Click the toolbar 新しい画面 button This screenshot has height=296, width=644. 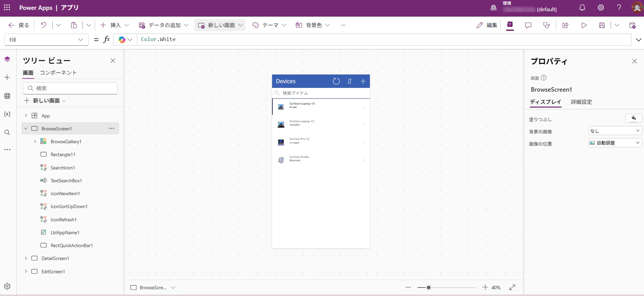click(x=220, y=25)
